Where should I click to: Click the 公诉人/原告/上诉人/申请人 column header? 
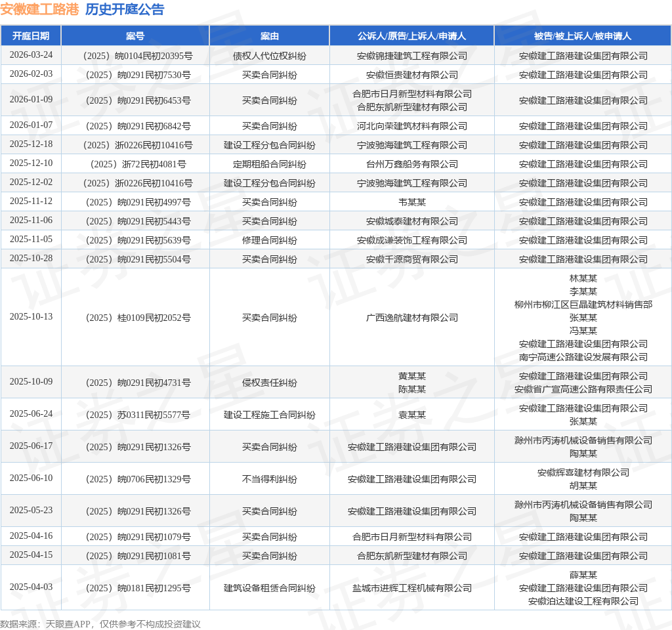(411, 36)
